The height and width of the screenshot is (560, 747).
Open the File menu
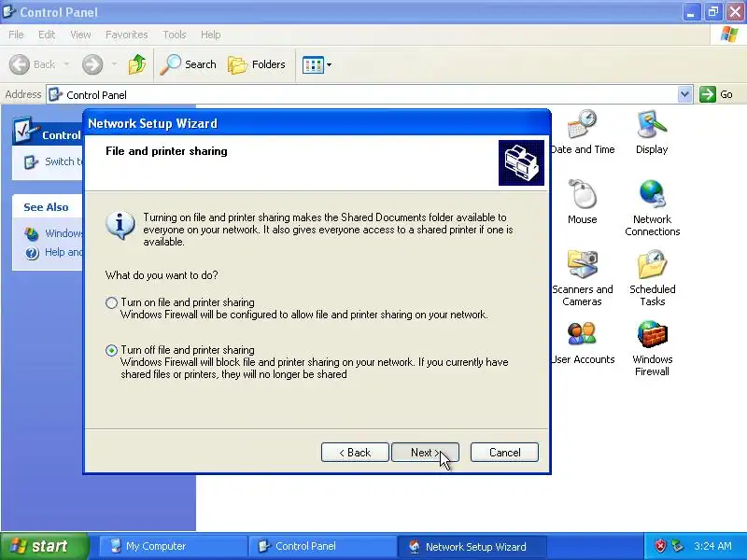coord(16,35)
